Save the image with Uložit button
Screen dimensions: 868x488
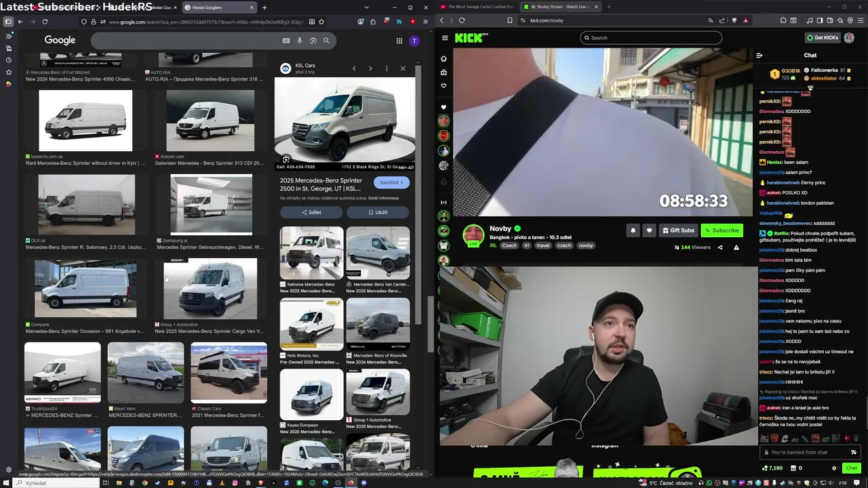point(378,212)
